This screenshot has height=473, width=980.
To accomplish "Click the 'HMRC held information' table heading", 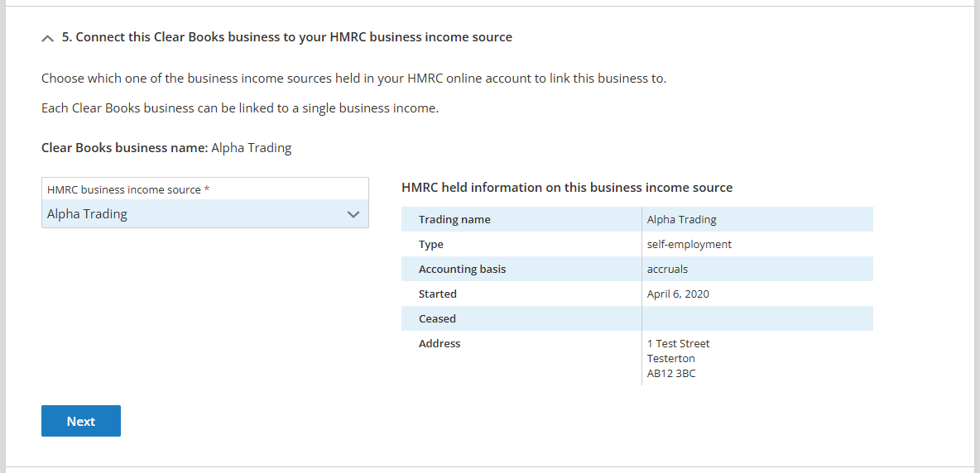I will click(x=567, y=187).
